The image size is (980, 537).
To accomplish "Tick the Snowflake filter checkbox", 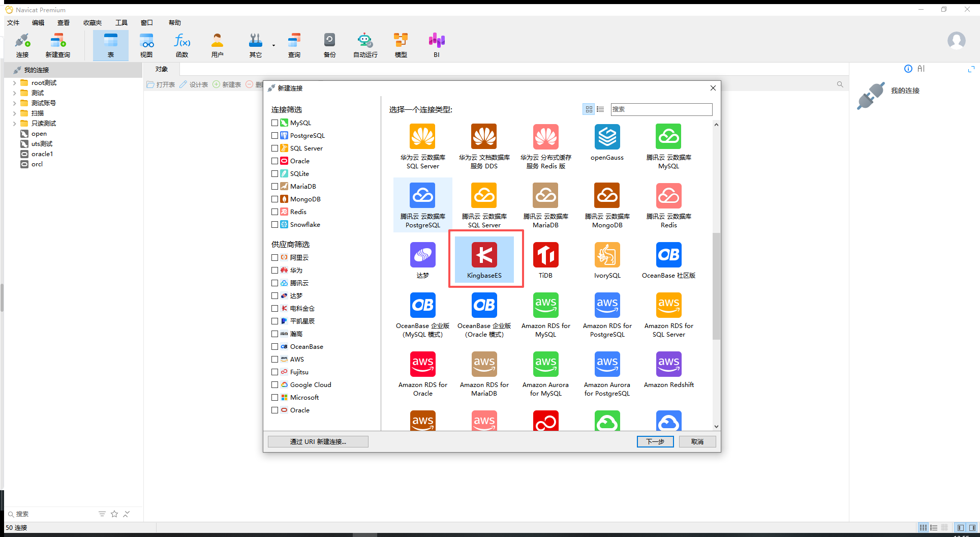I will 275,225.
